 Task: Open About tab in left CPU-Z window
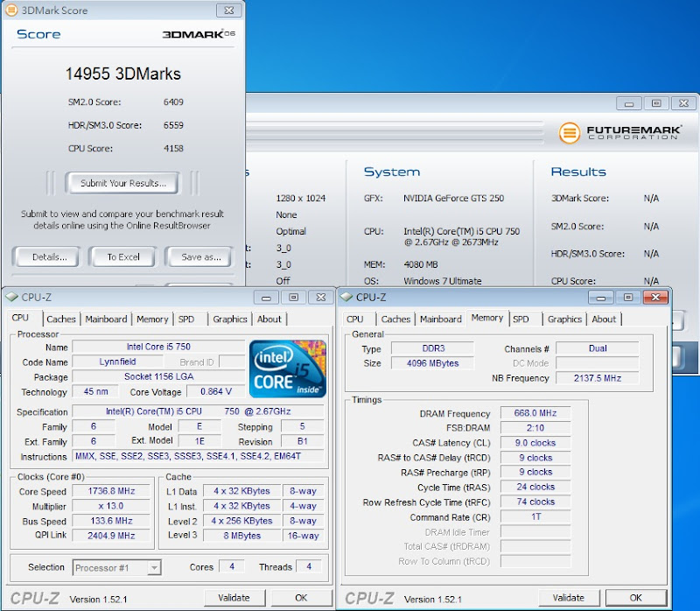[x=269, y=319]
